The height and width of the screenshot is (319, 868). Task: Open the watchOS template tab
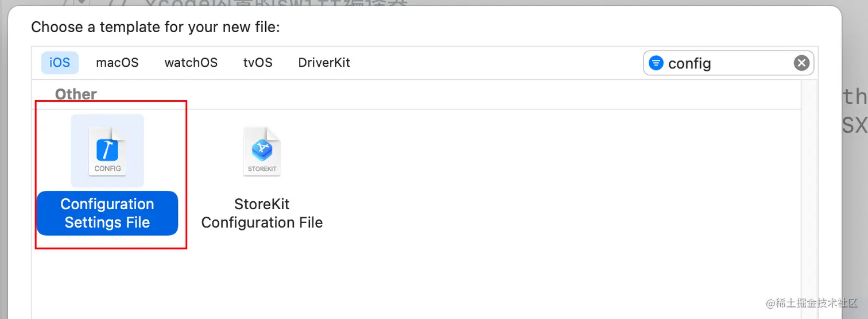(x=191, y=63)
